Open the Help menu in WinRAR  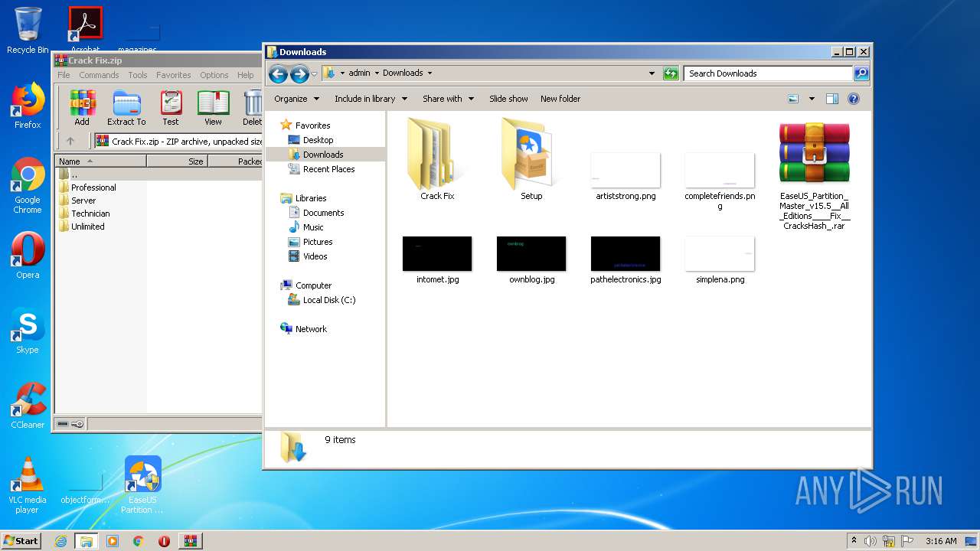point(245,75)
